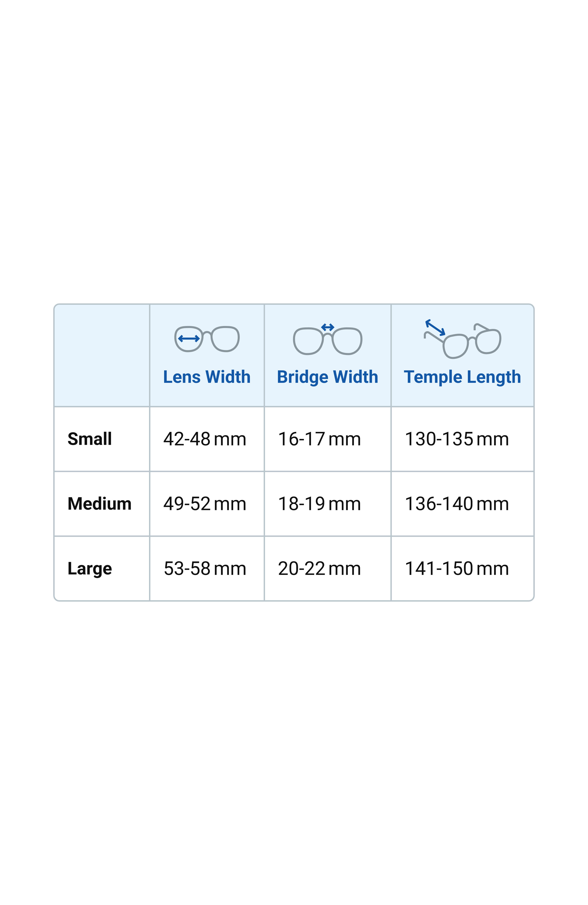This screenshot has width=588, height=905.
Task: Select the Temple Length column header
Action: 462,377
